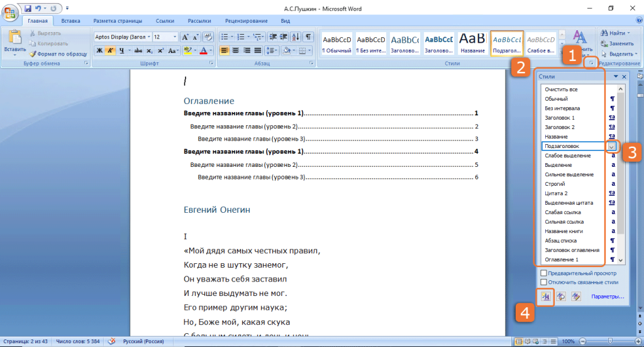The image size is (644, 347).
Task: Decrease font size with the shrink font icon
Action: coord(196,37)
